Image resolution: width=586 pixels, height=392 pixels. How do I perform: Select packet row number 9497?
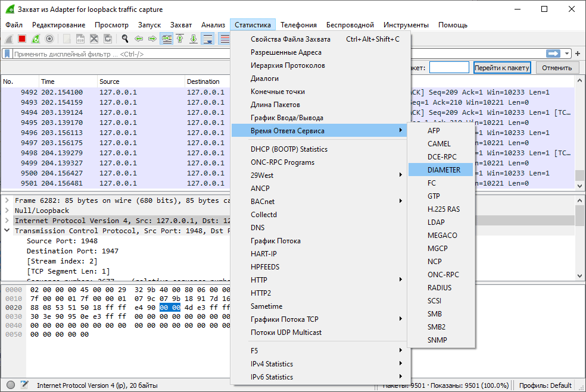pos(116,143)
